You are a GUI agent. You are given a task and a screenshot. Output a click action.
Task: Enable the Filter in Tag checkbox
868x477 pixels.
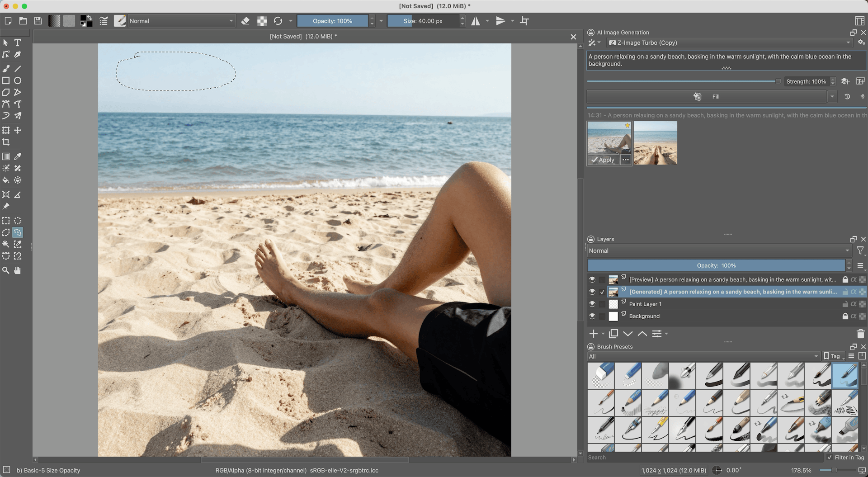click(830, 458)
